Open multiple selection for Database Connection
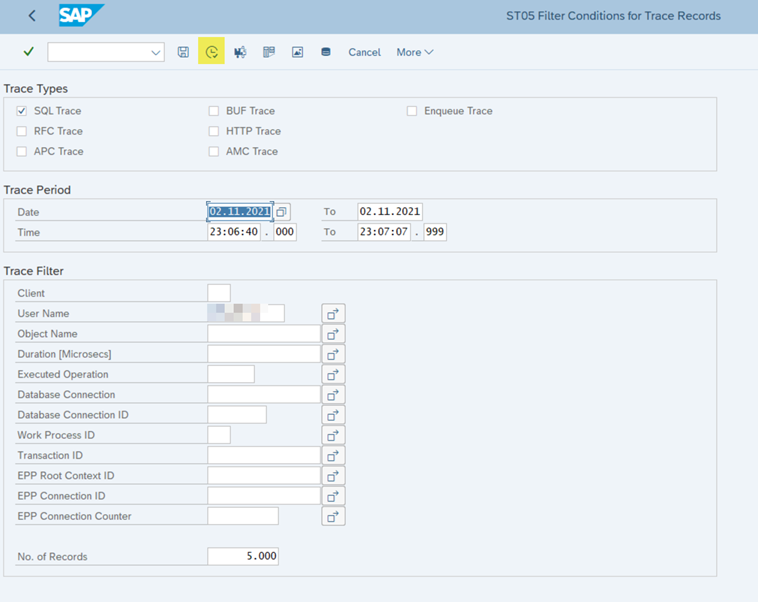 (333, 395)
